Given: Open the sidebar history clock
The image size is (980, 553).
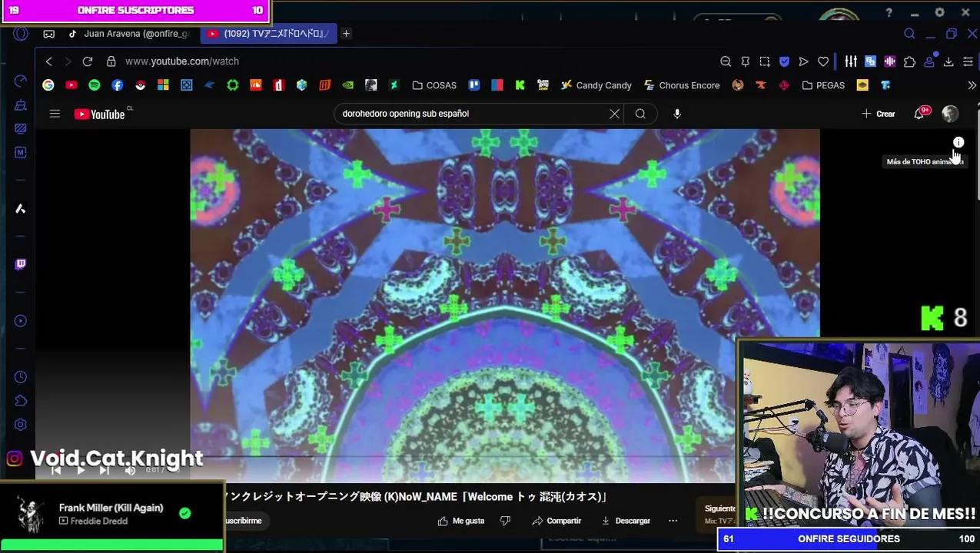Looking at the screenshot, I should tap(21, 377).
